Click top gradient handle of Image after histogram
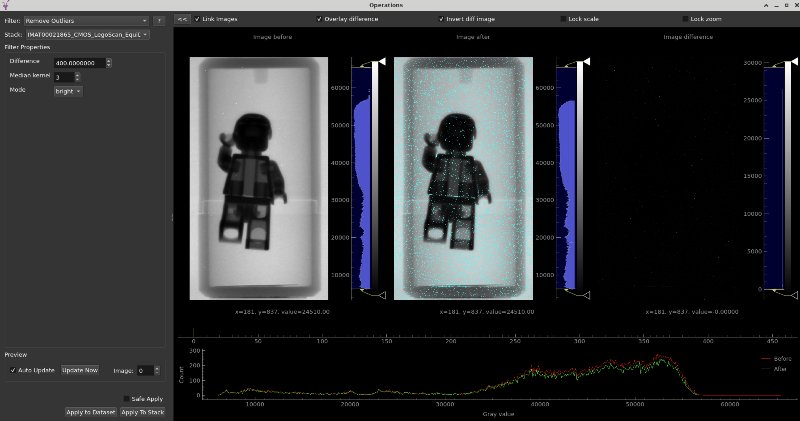Viewport: 800px width, 421px height. pyautogui.click(x=587, y=62)
